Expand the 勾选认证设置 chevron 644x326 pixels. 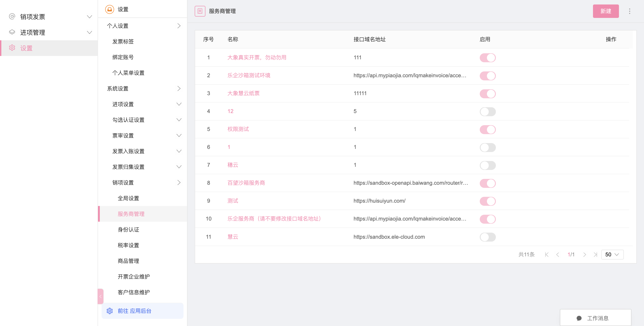pos(179,120)
